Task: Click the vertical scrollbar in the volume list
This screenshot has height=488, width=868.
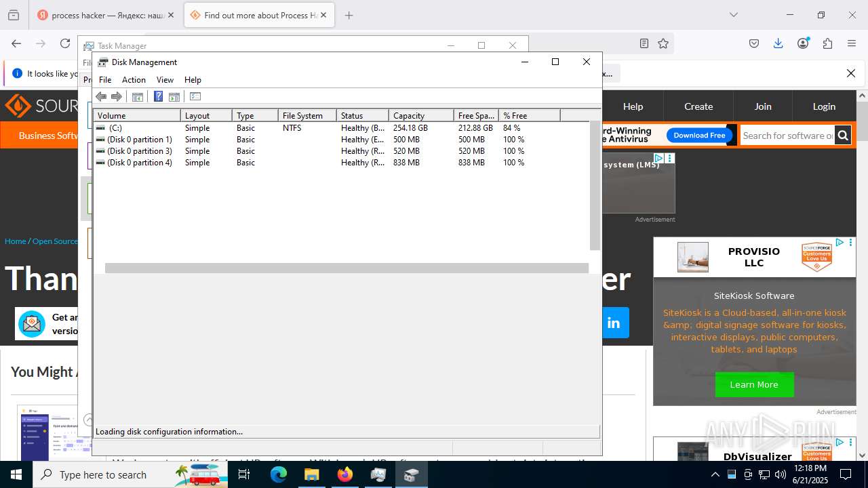Action: pyautogui.click(x=595, y=186)
